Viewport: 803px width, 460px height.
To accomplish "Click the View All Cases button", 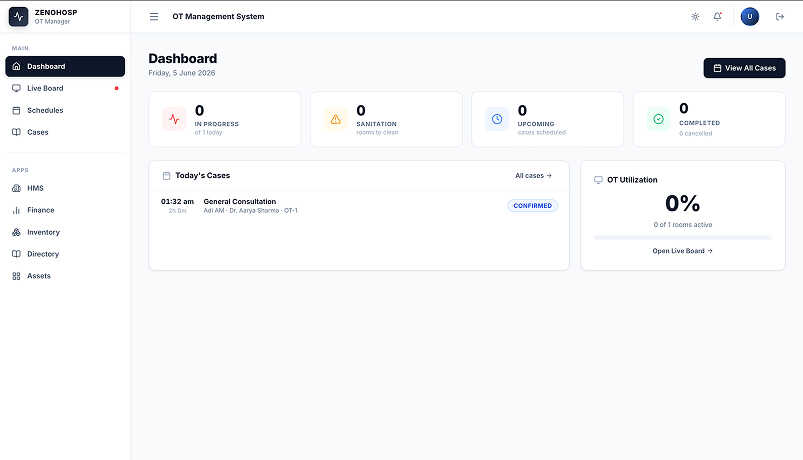I will [744, 68].
